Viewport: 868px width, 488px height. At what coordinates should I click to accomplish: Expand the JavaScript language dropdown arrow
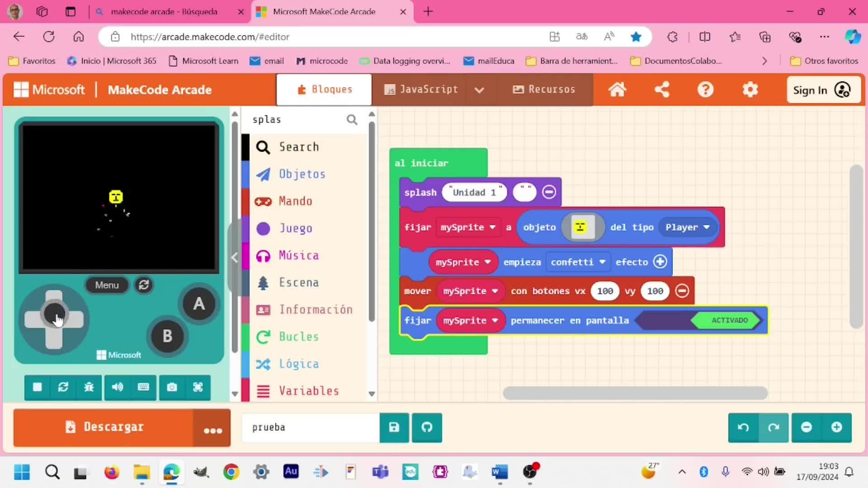click(x=479, y=90)
